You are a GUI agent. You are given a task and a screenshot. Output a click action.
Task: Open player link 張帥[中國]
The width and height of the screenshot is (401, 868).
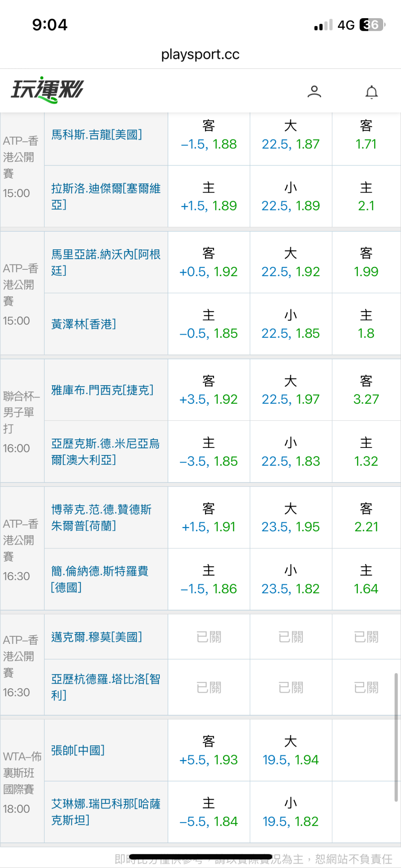pos(78,750)
